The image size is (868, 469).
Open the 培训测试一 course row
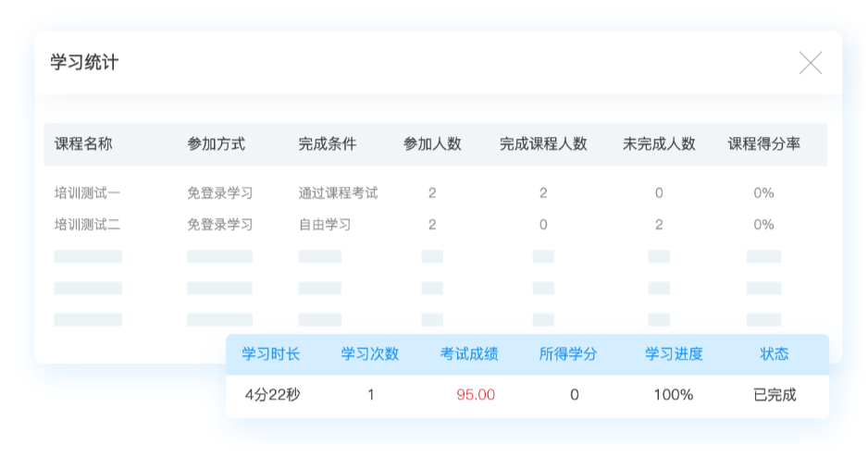pos(87,193)
